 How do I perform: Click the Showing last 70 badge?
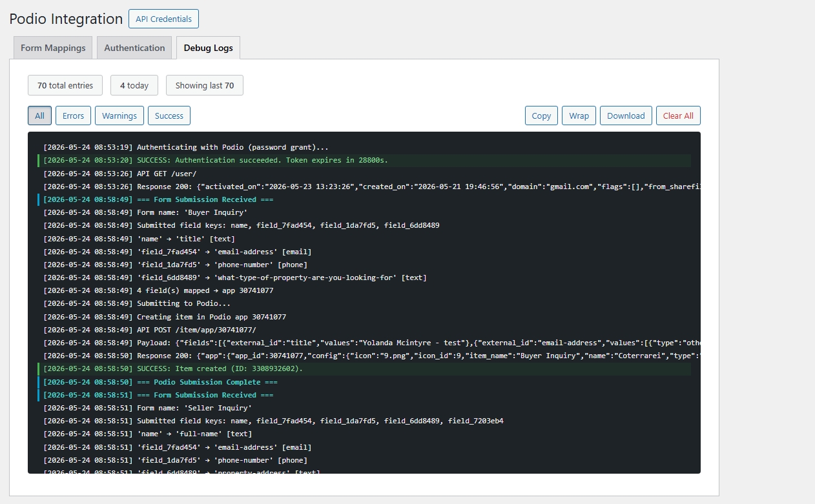[205, 85]
